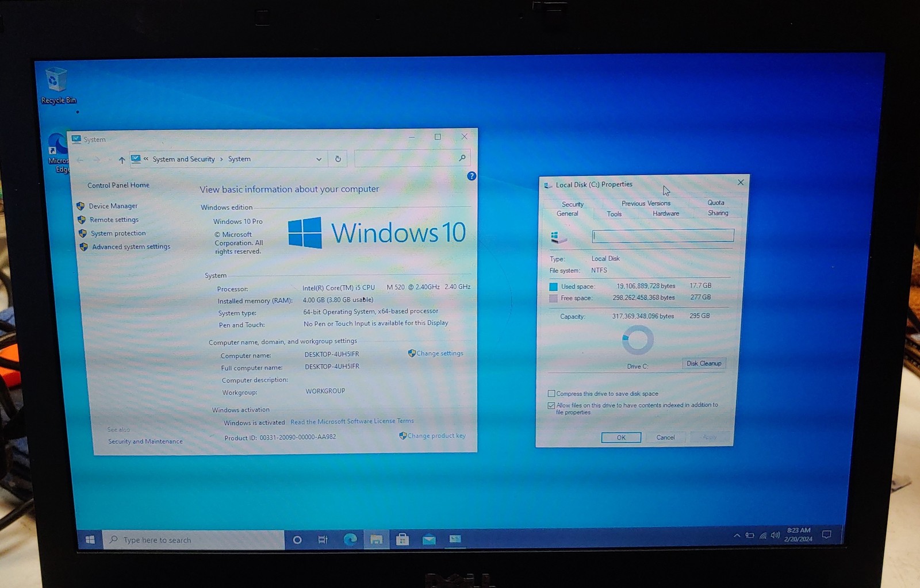Go forward in System window navigation
Screen dimensions: 920x588
click(96, 160)
